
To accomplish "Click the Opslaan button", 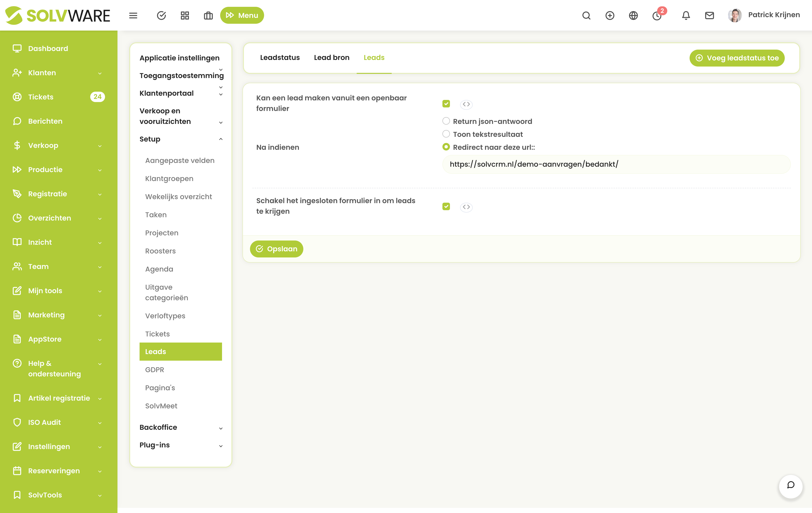I will [276, 249].
